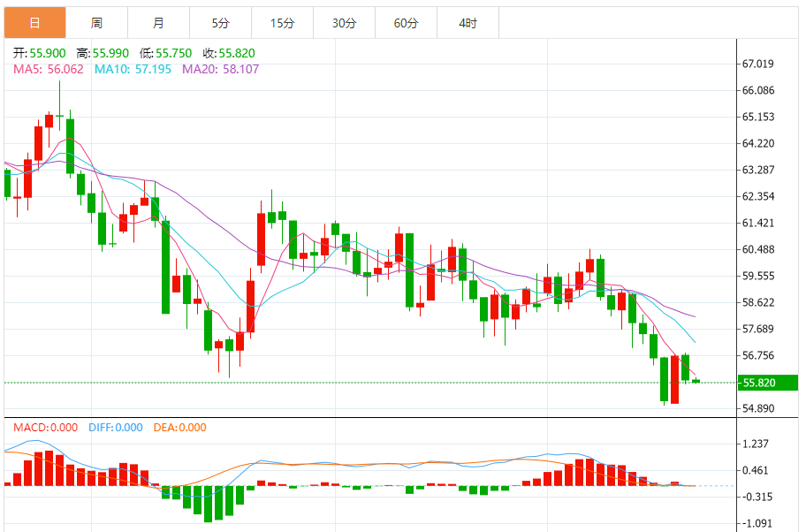
Task: Click the MA10: 57.195 indicator label
Action: click(133, 69)
